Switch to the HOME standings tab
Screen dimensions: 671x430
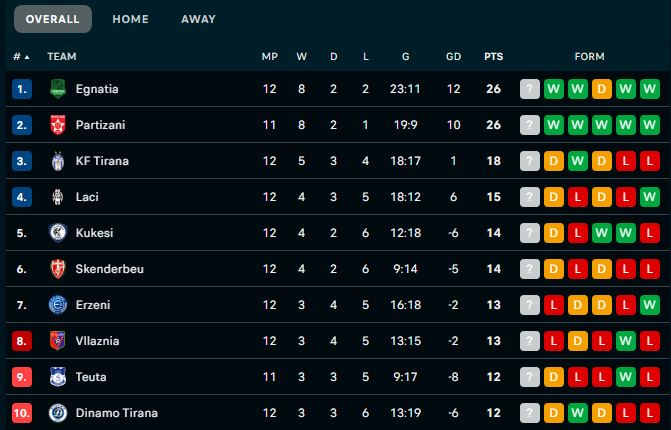(131, 19)
